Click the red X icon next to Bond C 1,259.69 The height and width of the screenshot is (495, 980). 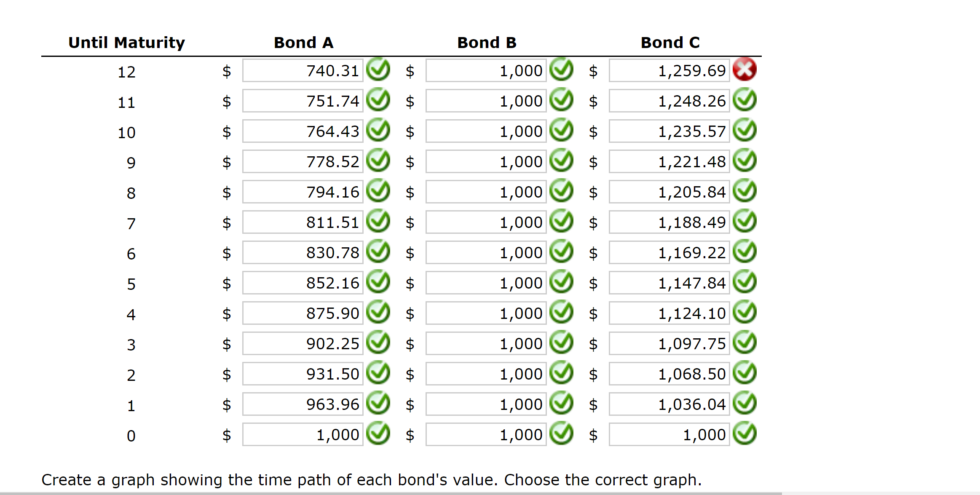click(744, 70)
